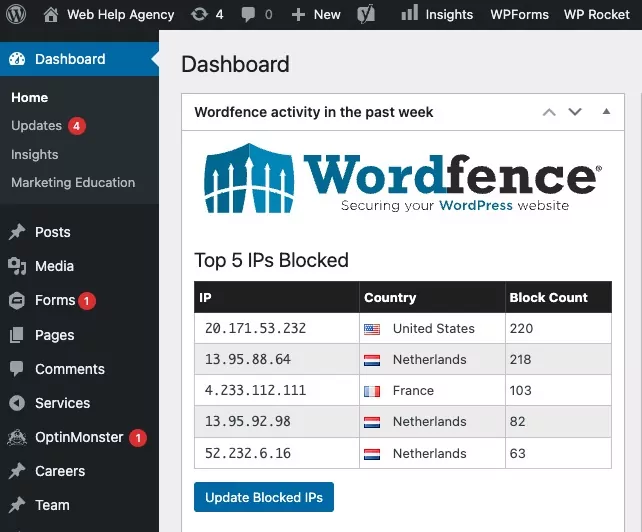Open the Marketing Education submenu link
This screenshot has height=532, width=642.
coord(73,182)
